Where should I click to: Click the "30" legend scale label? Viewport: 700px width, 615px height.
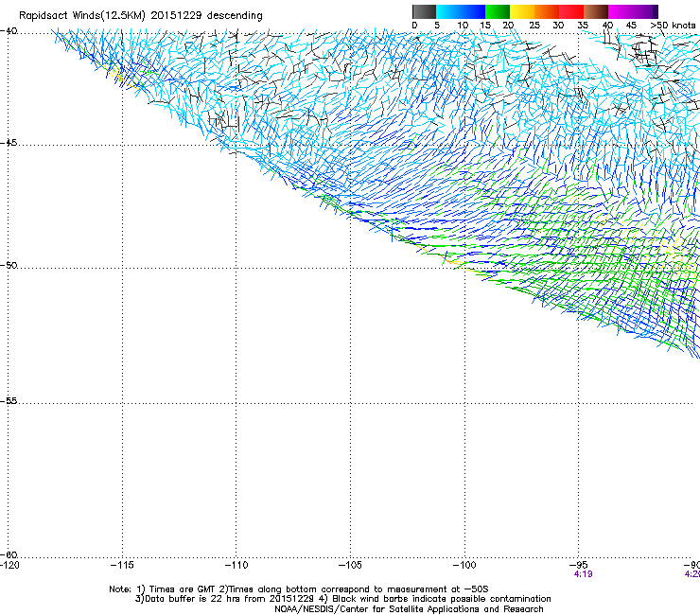coord(558,26)
